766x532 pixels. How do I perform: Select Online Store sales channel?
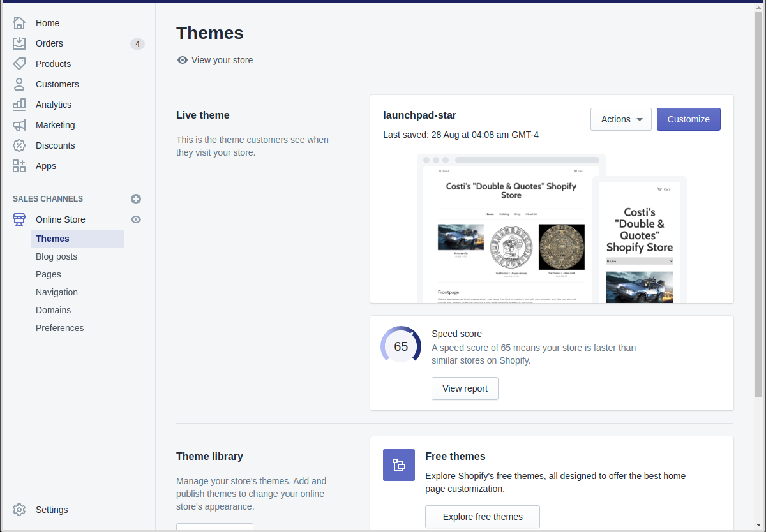(x=61, y=219)
